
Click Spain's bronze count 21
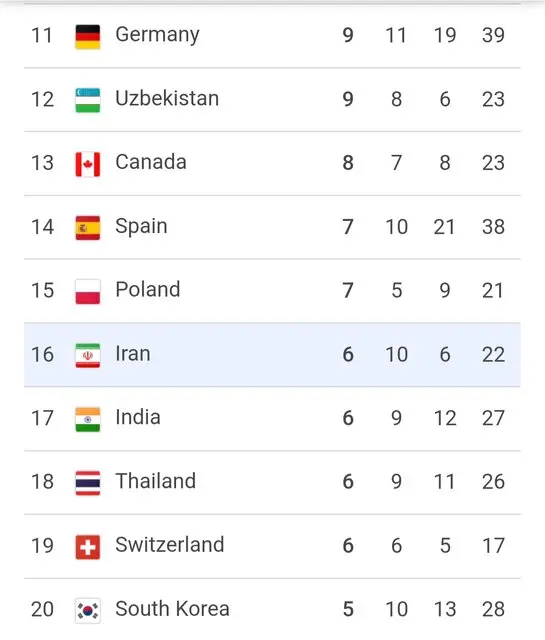coord(445,227)
